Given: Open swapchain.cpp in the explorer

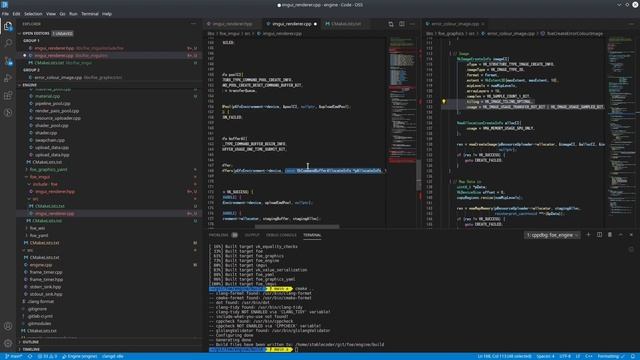Looking at the screenshot, I should tap(49, 140).
